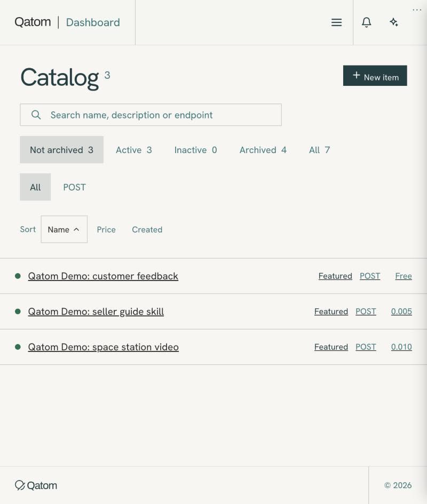This screenshot has height=504, width=427.
Task: Click the Free price link
Action: pos(404,276)
